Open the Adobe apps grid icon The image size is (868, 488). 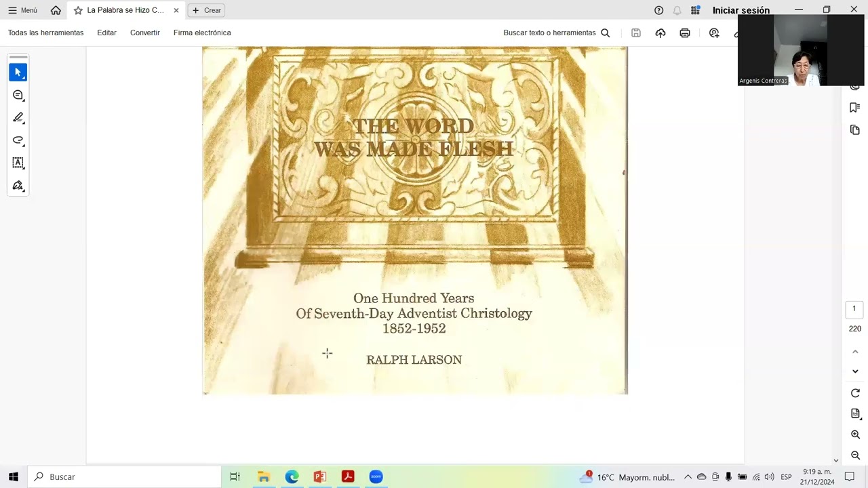pyautogui.click(x=695, y=10)
